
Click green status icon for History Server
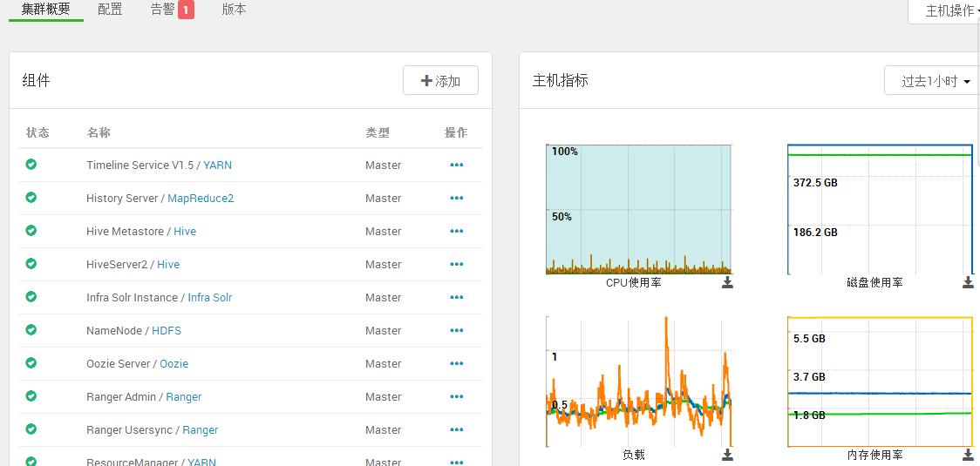31,198
